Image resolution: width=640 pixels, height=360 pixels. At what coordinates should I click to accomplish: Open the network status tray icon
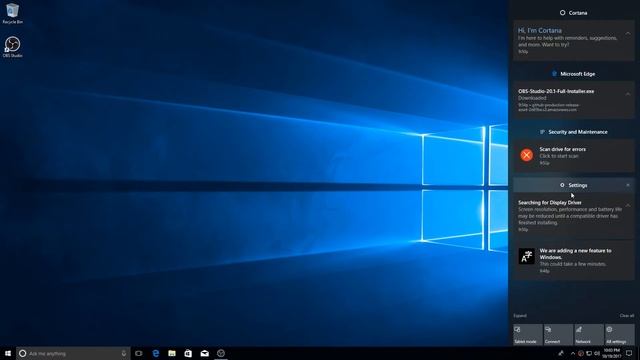point(589,353)
